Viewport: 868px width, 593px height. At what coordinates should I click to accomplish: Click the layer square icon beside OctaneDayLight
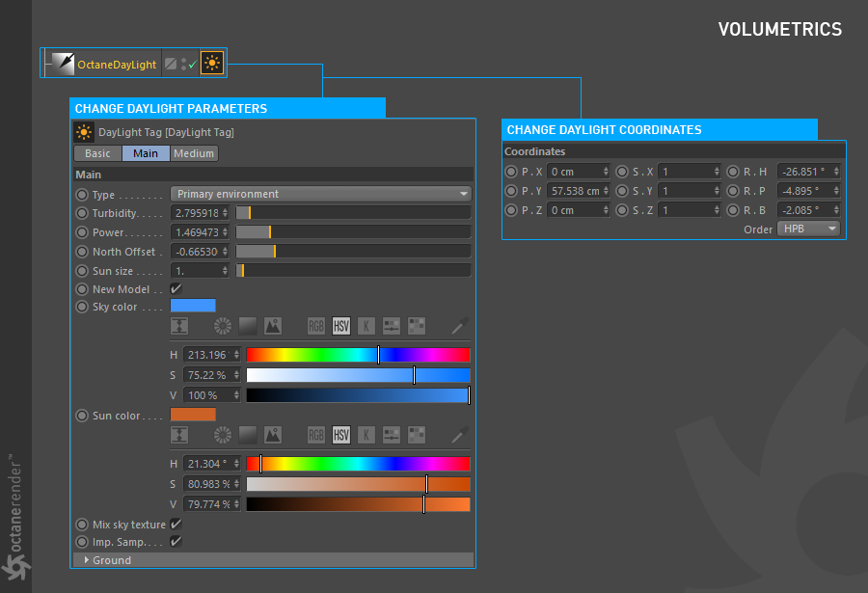click(x=171, y=64)
